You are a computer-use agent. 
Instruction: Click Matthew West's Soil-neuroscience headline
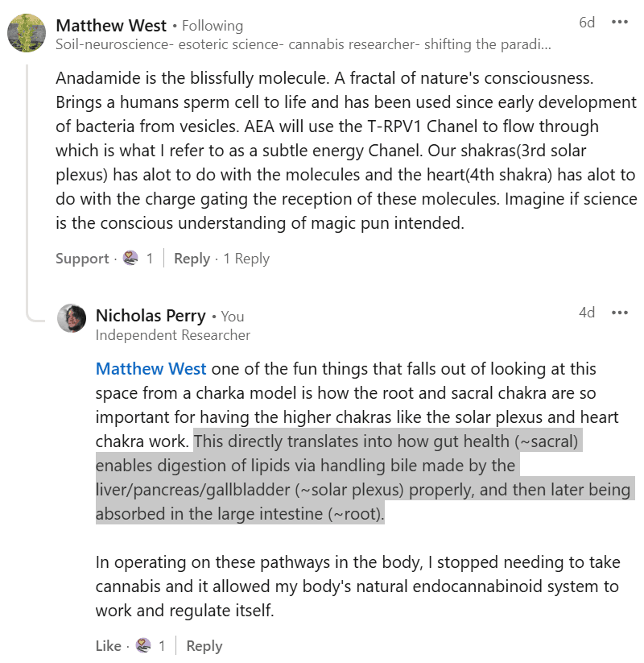tap(303, 44)
